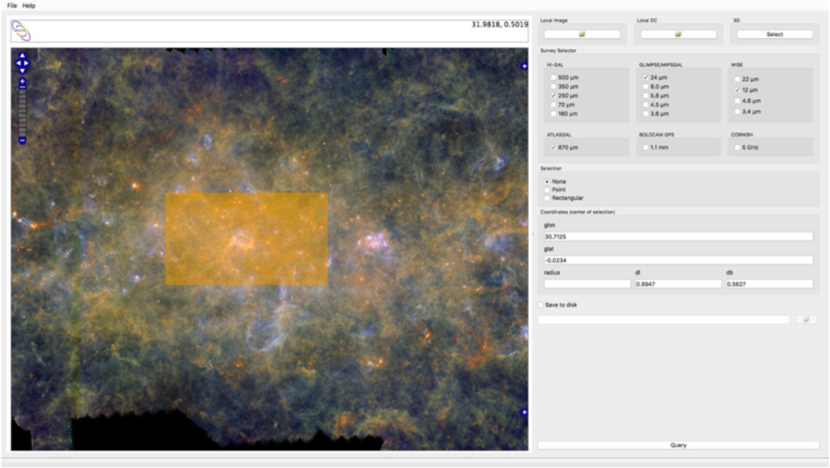The height and width of the screenshot is (468, 830).
Task: Click the orange rectangular selection on map
Action: (x=247, y=239)
